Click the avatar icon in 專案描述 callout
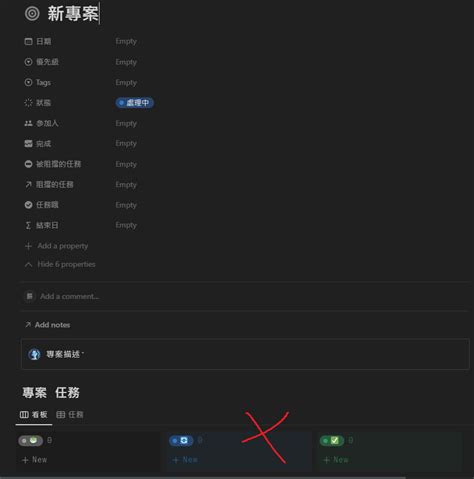Viewport: 474px width, 479px height. coord(34,354)
